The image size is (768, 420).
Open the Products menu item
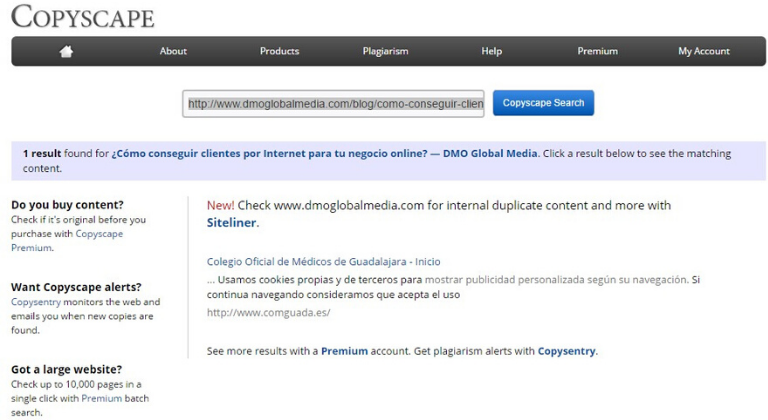click(x=279, y=51)
